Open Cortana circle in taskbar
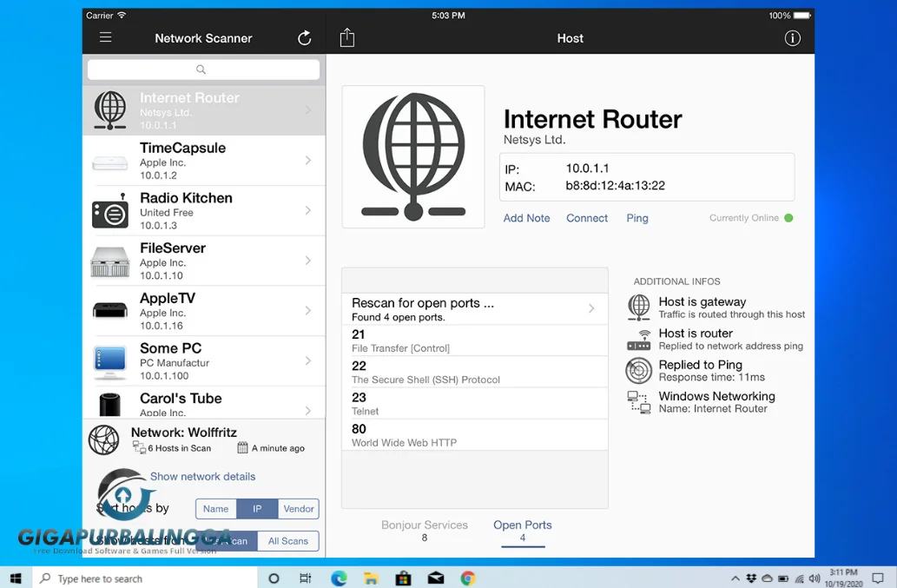This screenshot has height=588, width=897. [274, 578]
